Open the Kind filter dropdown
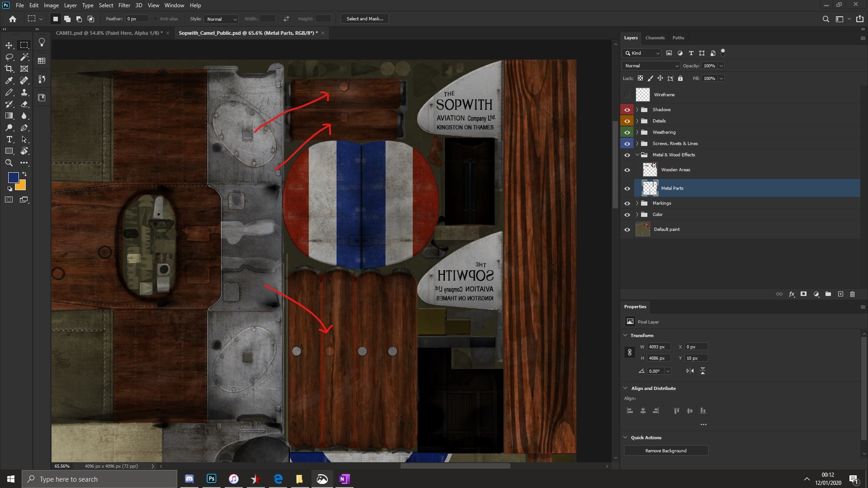The width and height of the screenshot is (868, 488). (x=642, y=53)
